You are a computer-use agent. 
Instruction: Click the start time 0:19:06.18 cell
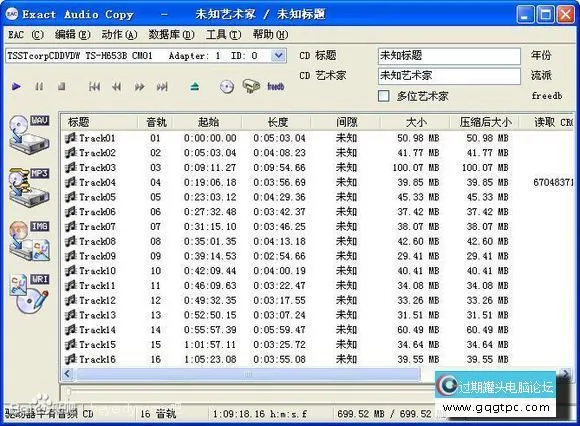(x=210, y=182)
